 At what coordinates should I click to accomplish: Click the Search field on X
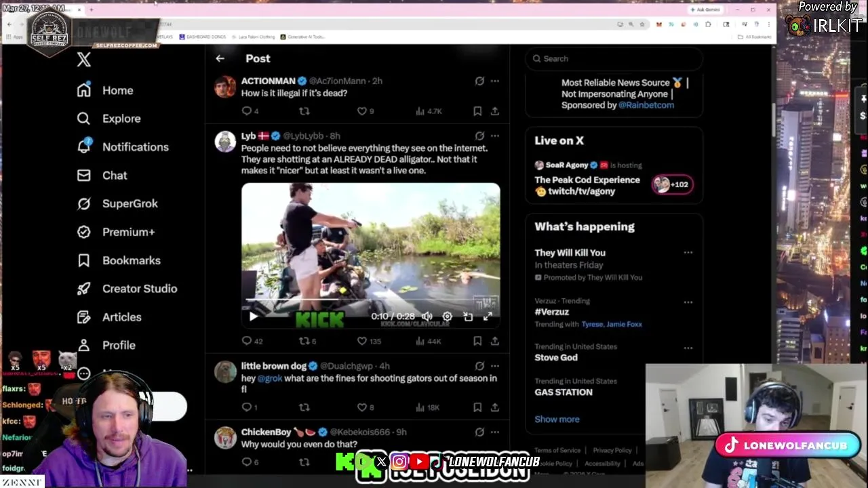[x=614, y=59]
